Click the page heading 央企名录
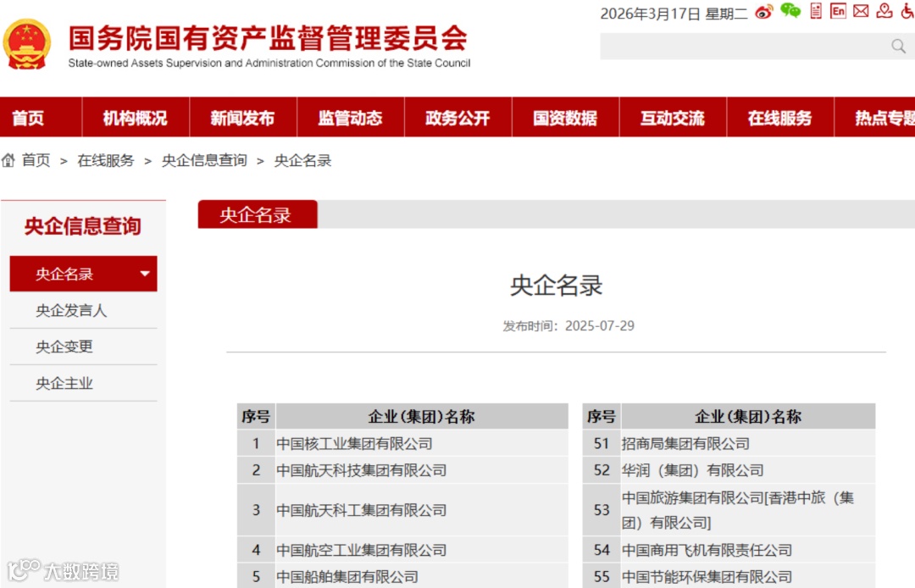 click(556, 286)
